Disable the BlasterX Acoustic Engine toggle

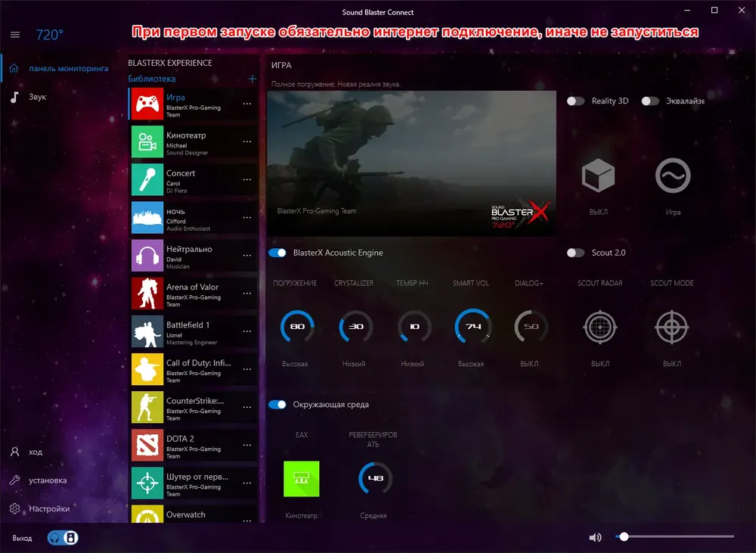277,253
